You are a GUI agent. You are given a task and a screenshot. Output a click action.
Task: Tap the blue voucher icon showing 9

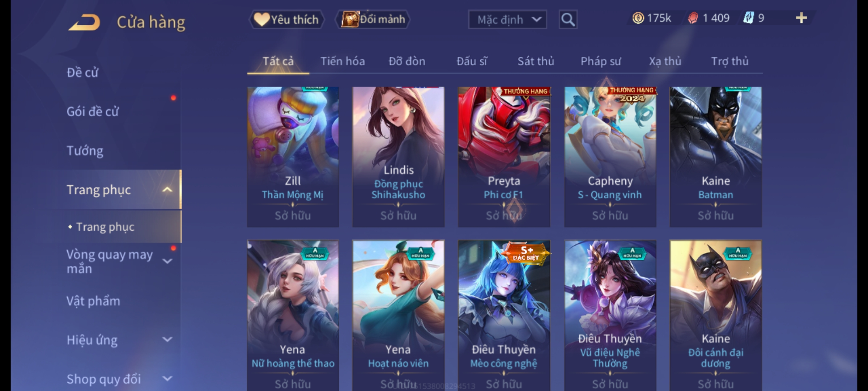748,18
